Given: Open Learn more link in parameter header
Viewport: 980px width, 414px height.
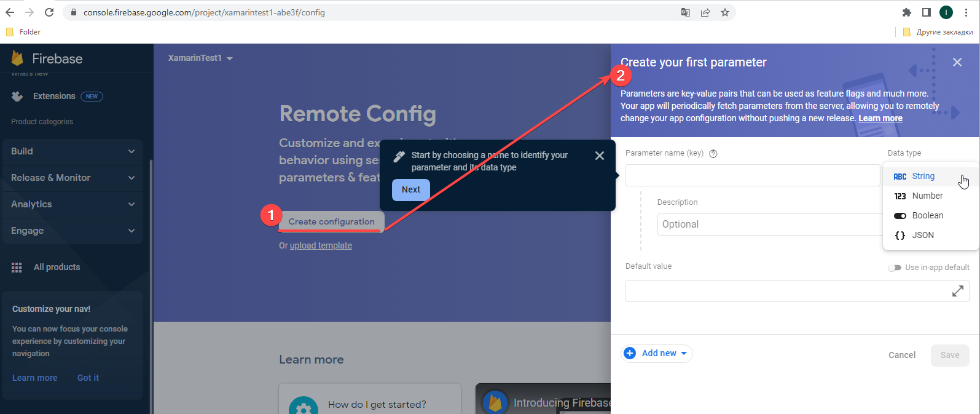Looking at the screenshot, I should point(880,118).
